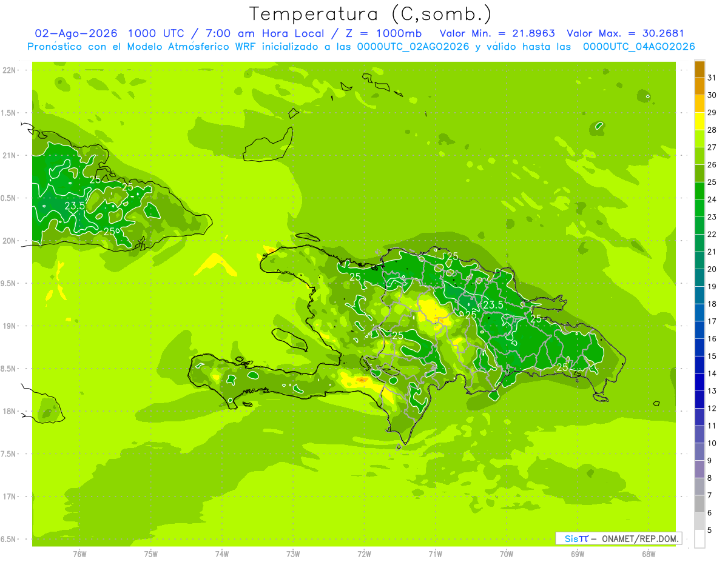Image resolution: width=728 pixels, height=562 pixels.
Task: Click the gray swatch between 6 and 7
Action: click(699, 504)
